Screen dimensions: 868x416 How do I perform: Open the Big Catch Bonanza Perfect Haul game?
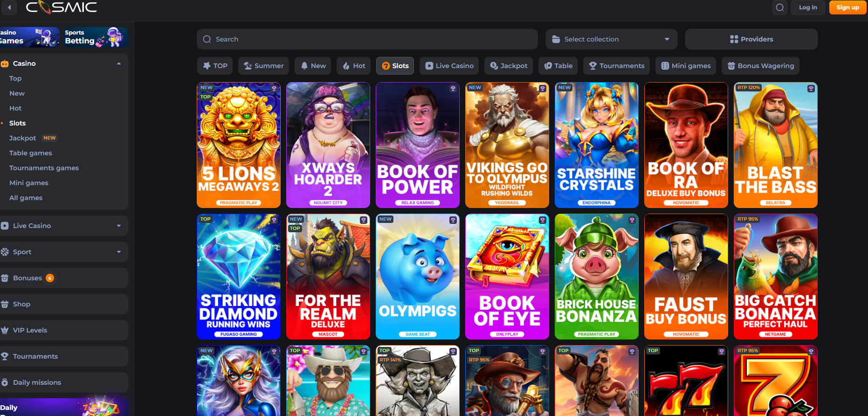pyautogui.click(x=776, y=277)
